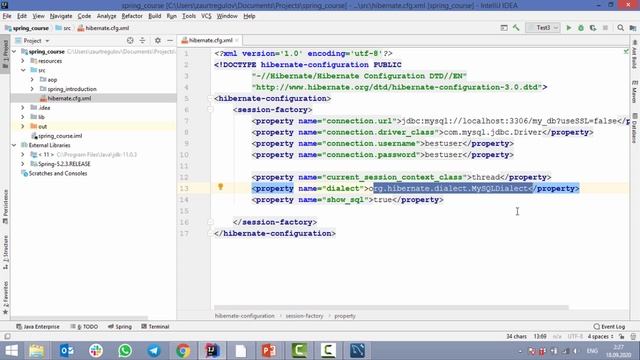640x360 pixels.
Task: Click hibernate-configuration in XML breadcrumbs
Action: pos(244,316)
